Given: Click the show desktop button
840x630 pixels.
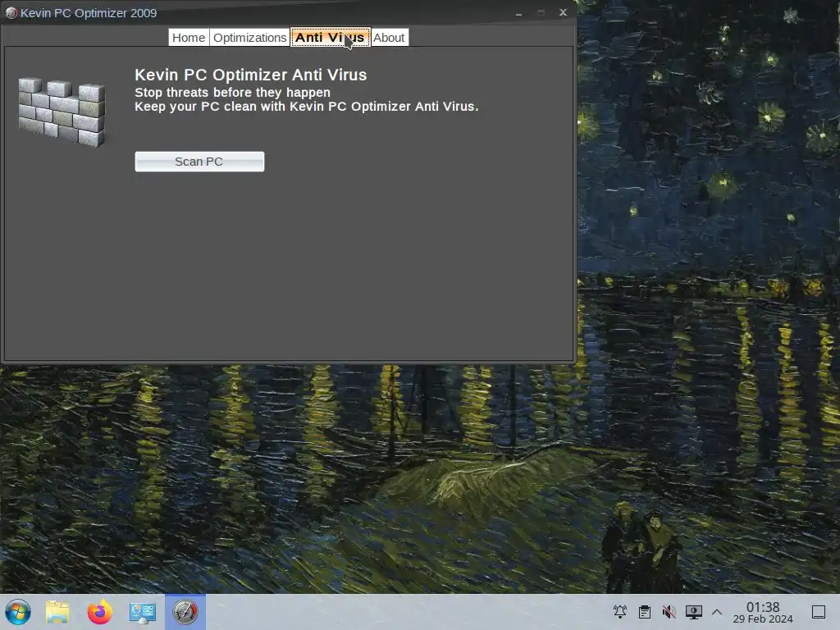Looking at the screenshot, I should tap(819, 612).
